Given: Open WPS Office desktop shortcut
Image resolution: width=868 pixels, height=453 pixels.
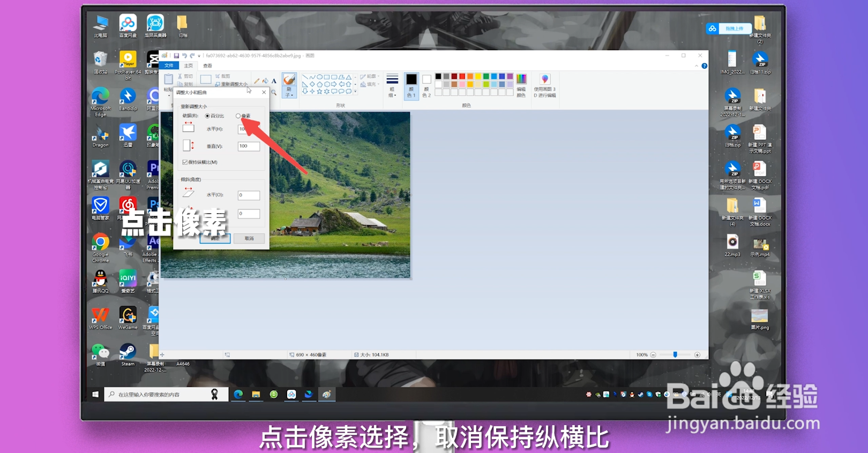Looking at the screenshot, I should [x=101, y=318].
